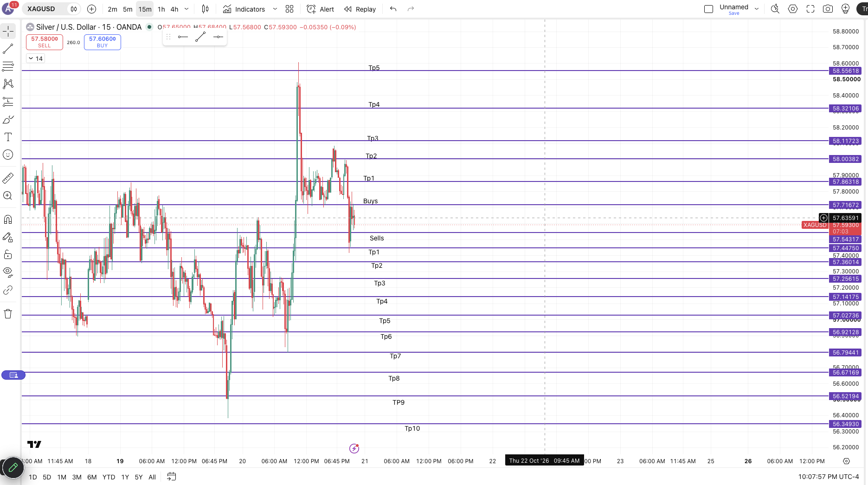Set the chart range to 1M
This screenshot has width=868, height=485.
[62, 477]
